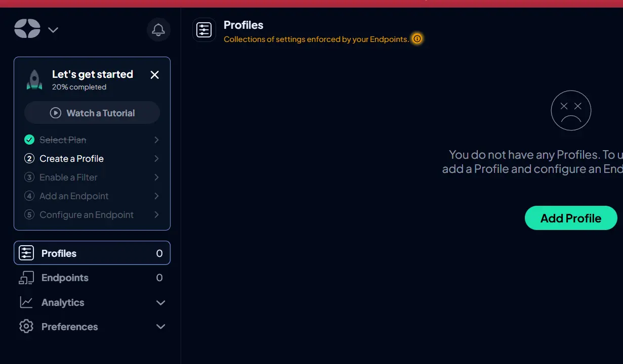Open the Profiles sidebar item

(92, 253)
